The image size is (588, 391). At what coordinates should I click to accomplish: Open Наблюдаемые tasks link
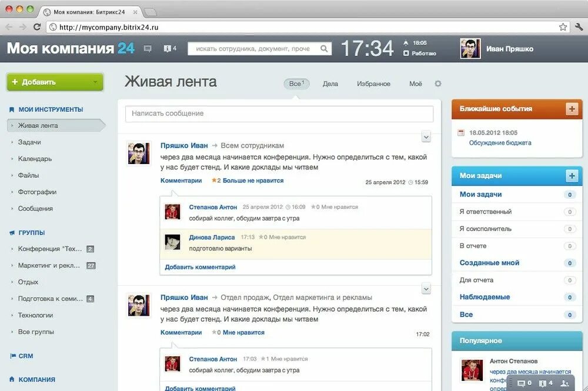(485, 297)
